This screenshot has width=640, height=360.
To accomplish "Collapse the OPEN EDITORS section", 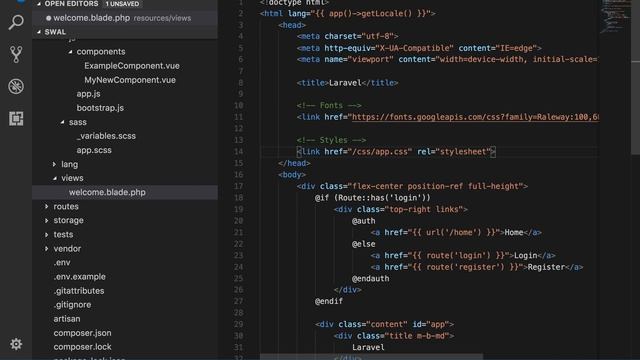I will pos(39,4).
